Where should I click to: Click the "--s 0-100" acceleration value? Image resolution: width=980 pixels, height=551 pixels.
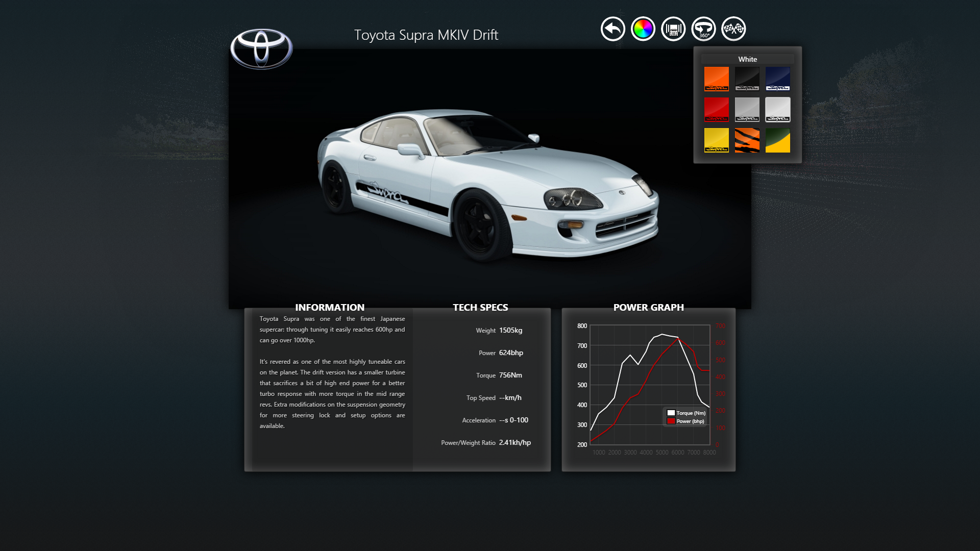click(x=513, y=420)
